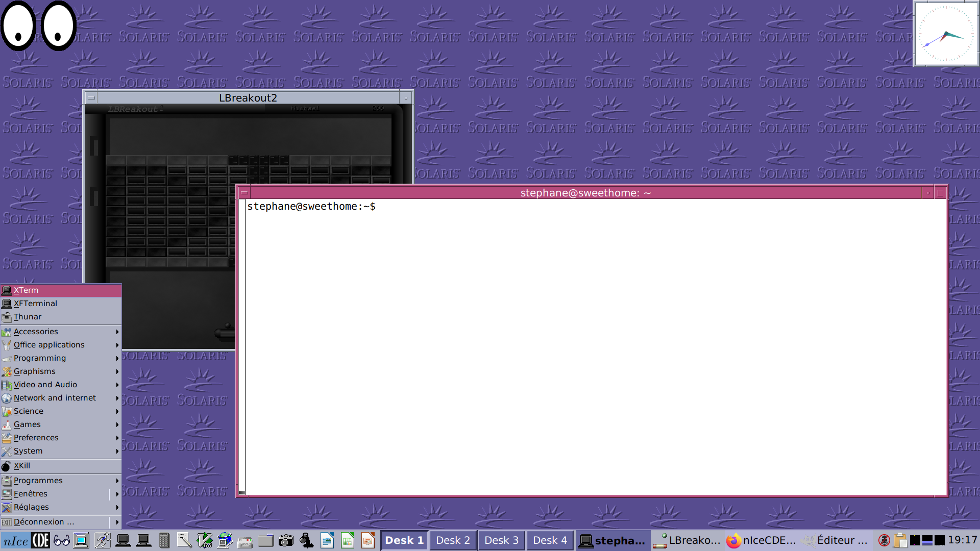The image size is (980, 551).
Task: Open the folder file manager icon
Action: pos(266,540)
